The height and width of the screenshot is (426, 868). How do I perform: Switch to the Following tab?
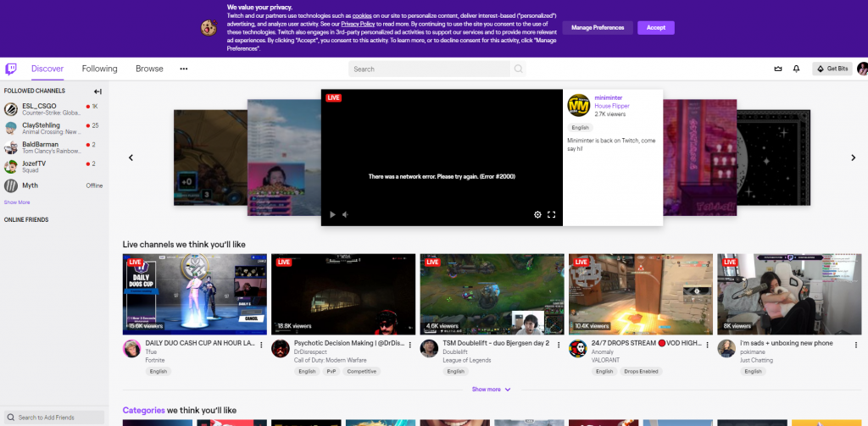pyautogui.click(x=100, y=69)
